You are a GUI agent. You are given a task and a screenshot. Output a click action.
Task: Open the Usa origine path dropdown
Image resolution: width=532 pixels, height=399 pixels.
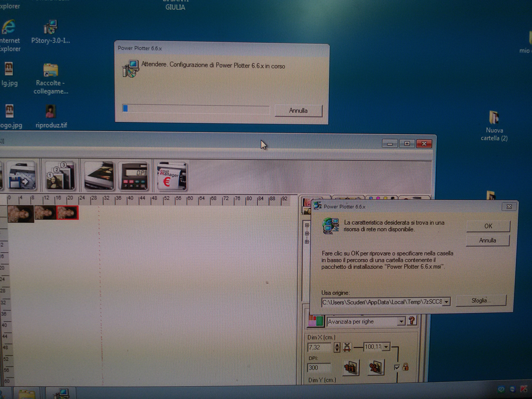446,302
